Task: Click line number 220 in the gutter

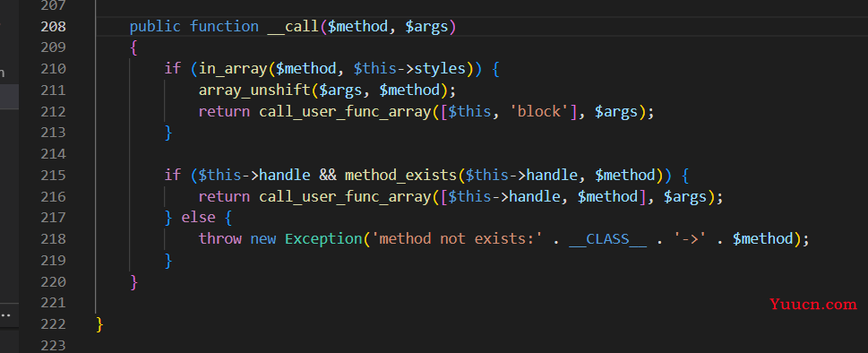Action: [x=53, y=281]
